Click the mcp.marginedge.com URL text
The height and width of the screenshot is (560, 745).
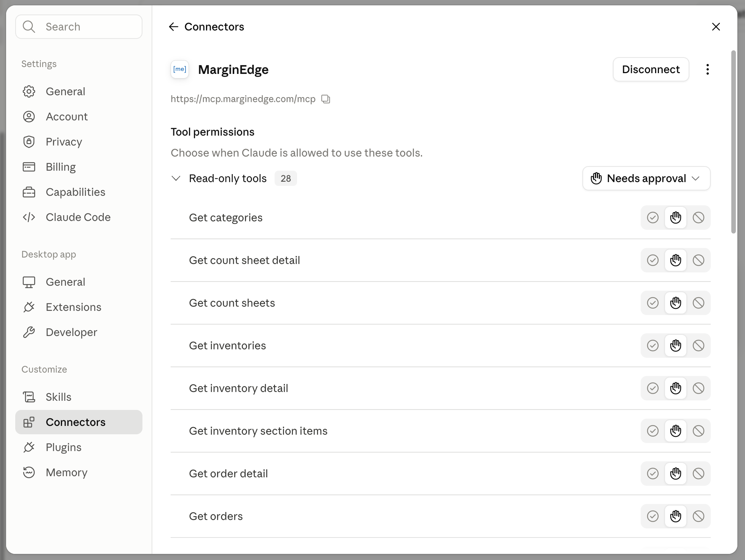click(x=243, y=99)
